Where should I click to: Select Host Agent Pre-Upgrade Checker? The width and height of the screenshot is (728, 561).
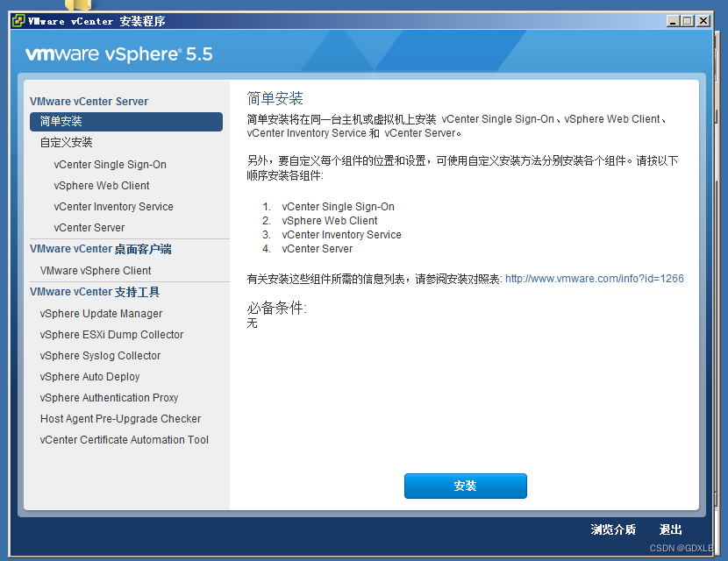(121, 419)
